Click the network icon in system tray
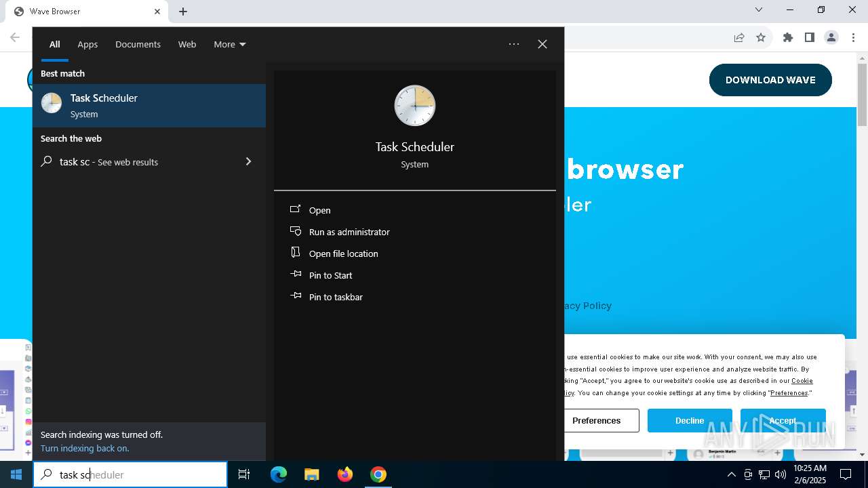Viewport: 868px width, 488px height. tap(764, 474)
